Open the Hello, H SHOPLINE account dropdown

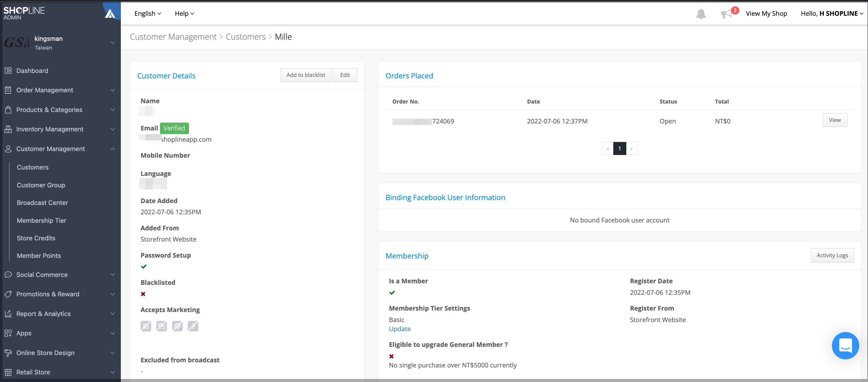click(x=832, y=14)
